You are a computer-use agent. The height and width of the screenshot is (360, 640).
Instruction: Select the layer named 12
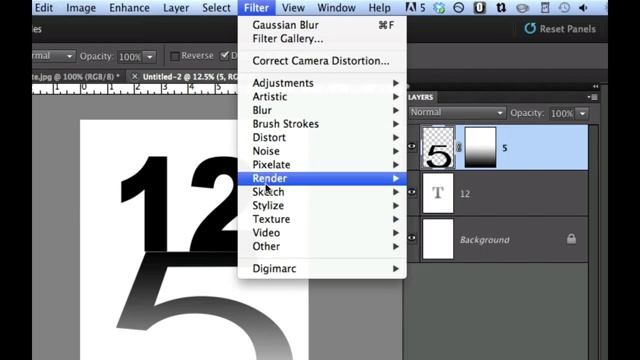click(x=465, y=194)
